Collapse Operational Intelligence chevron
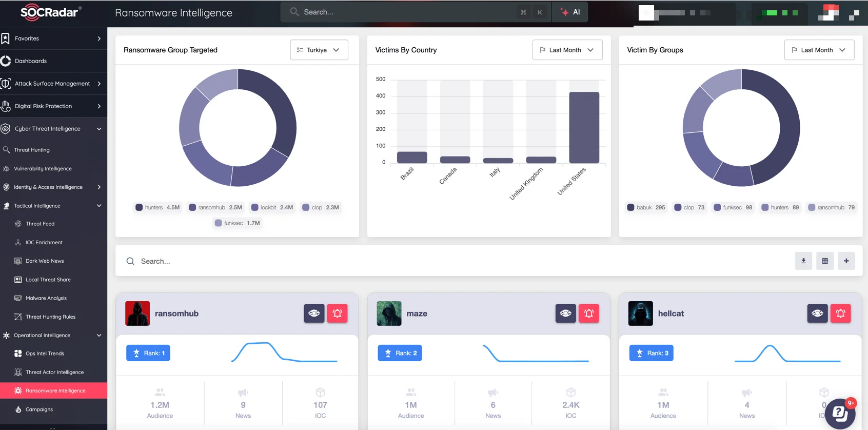The width and height of the screenshot is (868, 430). point(99,335)
